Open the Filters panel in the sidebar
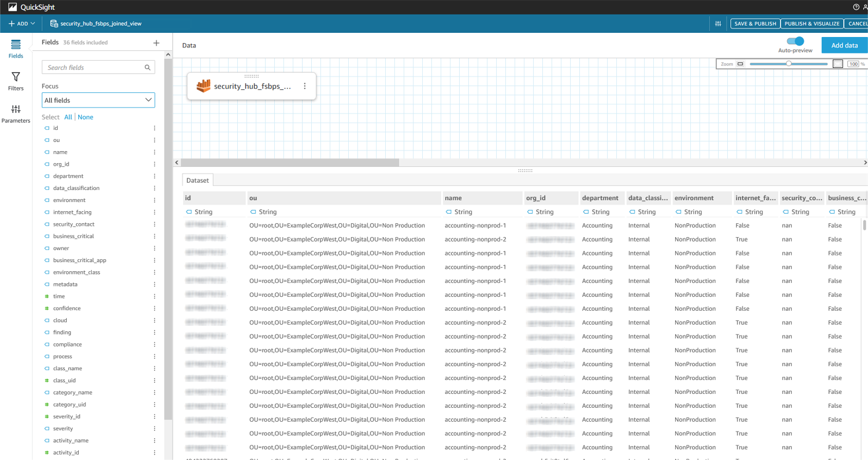The width and height of the screenshot is (868, 460). [x=16, y=81]
